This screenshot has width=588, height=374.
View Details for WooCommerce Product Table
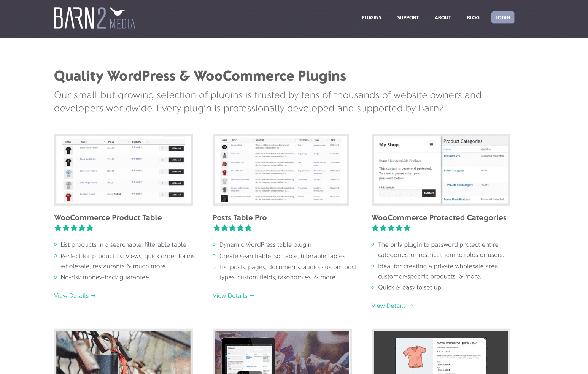tap(75, 296)
